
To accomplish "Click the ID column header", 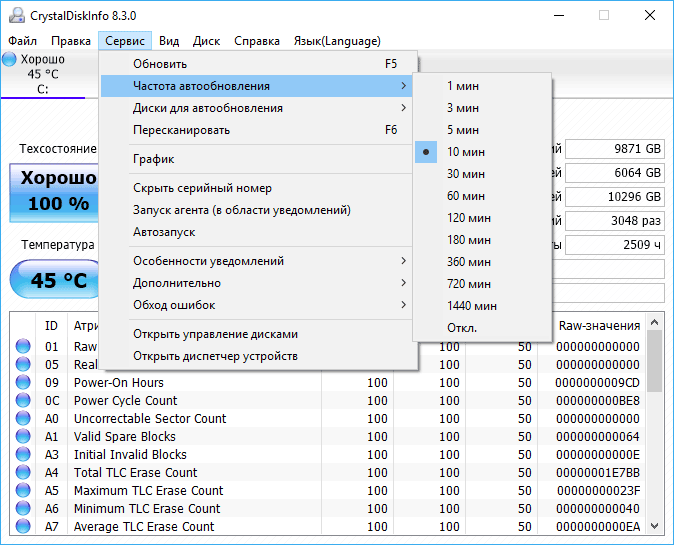I will coord(51,326).
